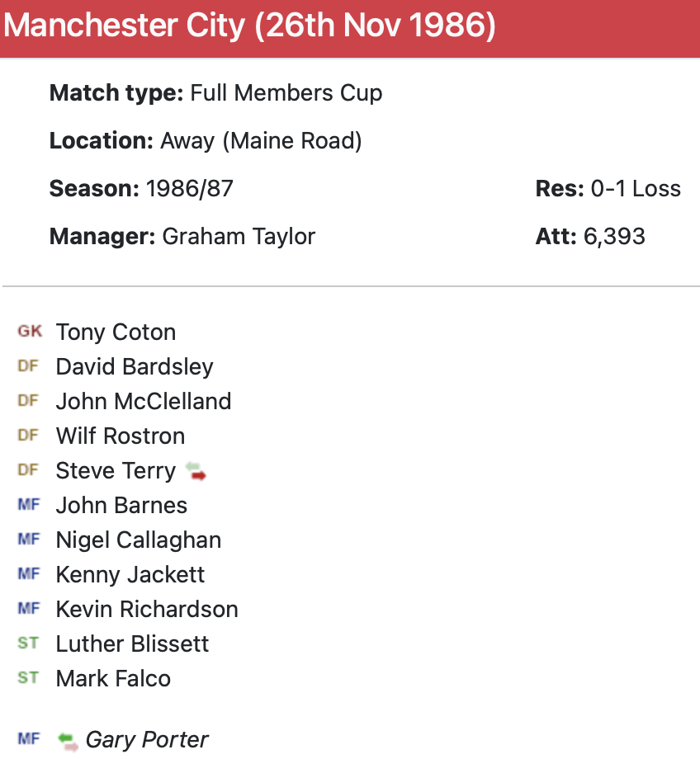Select Kenny Jackett from the lineup
700x759 pixels.
click(x=130, y=575)
